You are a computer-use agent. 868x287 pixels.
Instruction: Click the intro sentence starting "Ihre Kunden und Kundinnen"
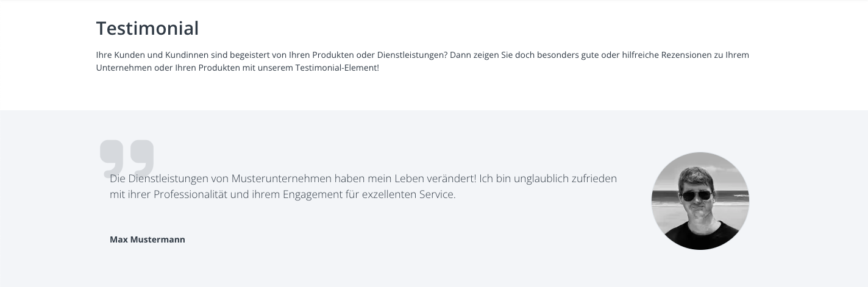click(272, 55)
